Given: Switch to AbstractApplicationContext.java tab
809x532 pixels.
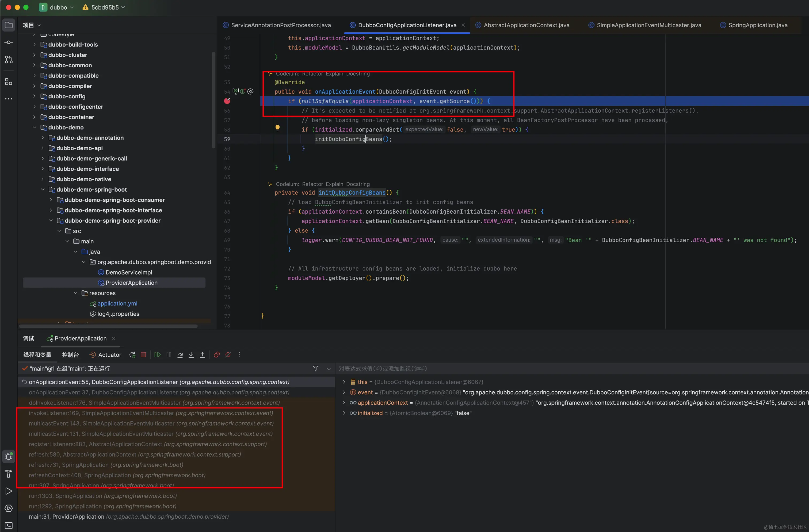Looking at the screenshot, I should [526, 25].
